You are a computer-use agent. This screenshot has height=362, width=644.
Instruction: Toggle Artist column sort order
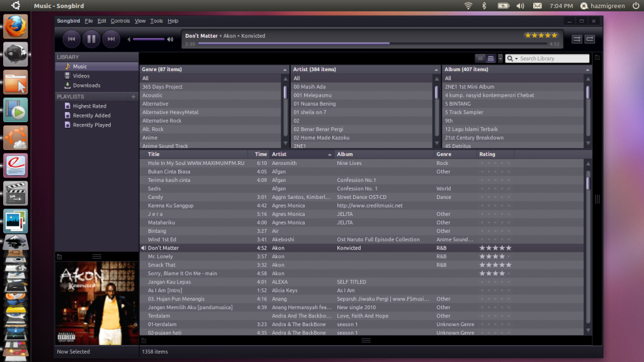tap(302, 154)
